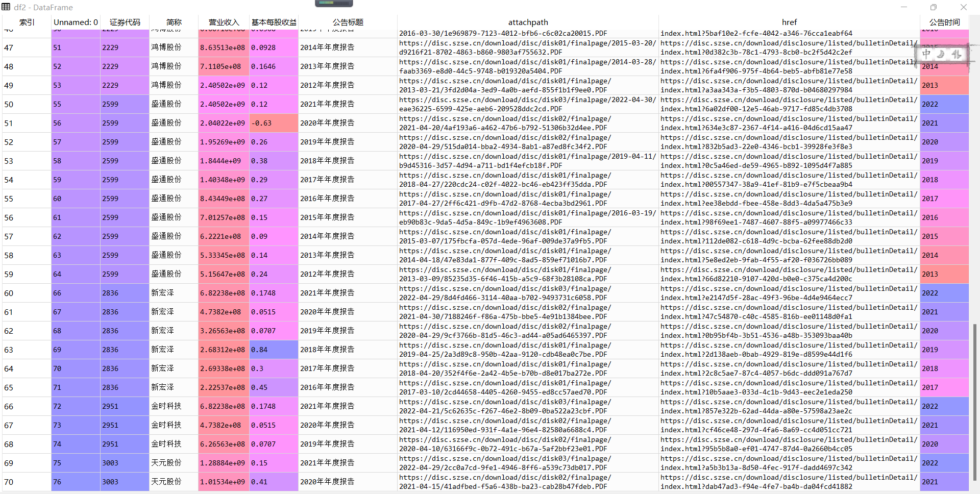Click 鸿博股份 in row 49
The width and height of the screenshot is (980, 494).
(174, 85)
